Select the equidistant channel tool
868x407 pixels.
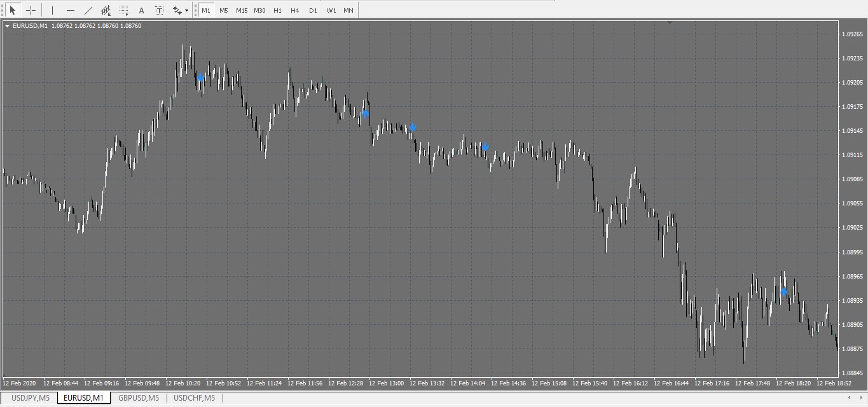[106, 10]
